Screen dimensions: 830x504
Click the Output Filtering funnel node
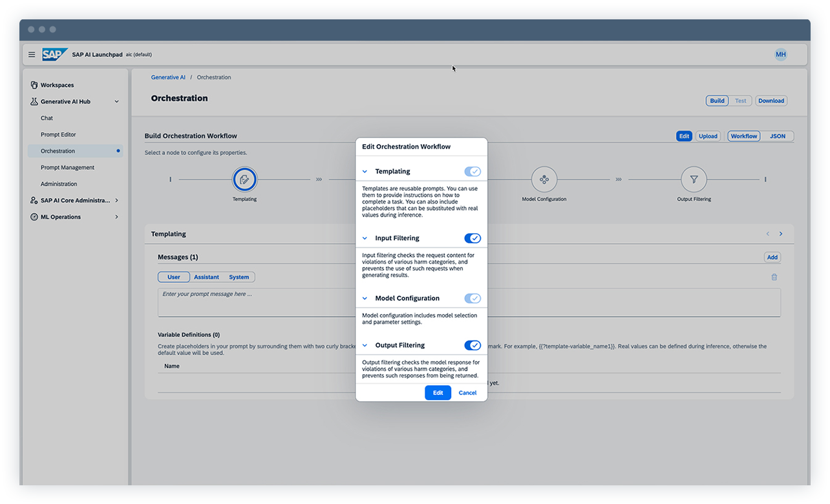point(694,180)
